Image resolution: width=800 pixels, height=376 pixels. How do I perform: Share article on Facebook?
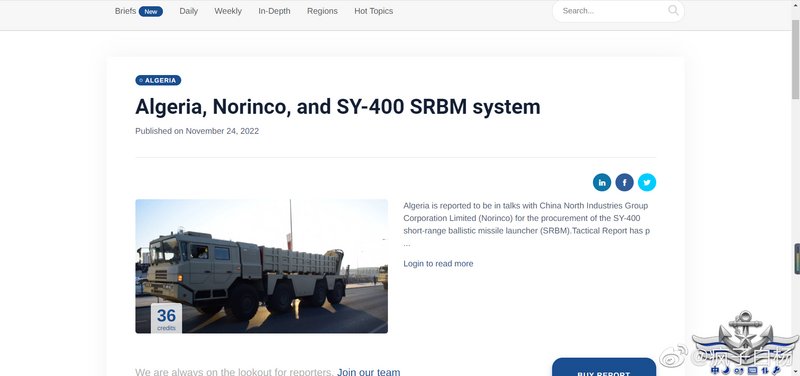click(x=624, y=182)
